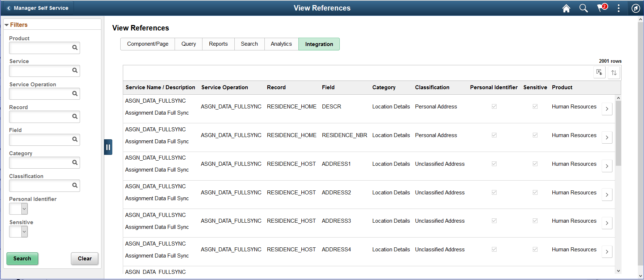Open the grid sort icon
The width and height of the screenshot is (644, 280).
tap(614, 73)
